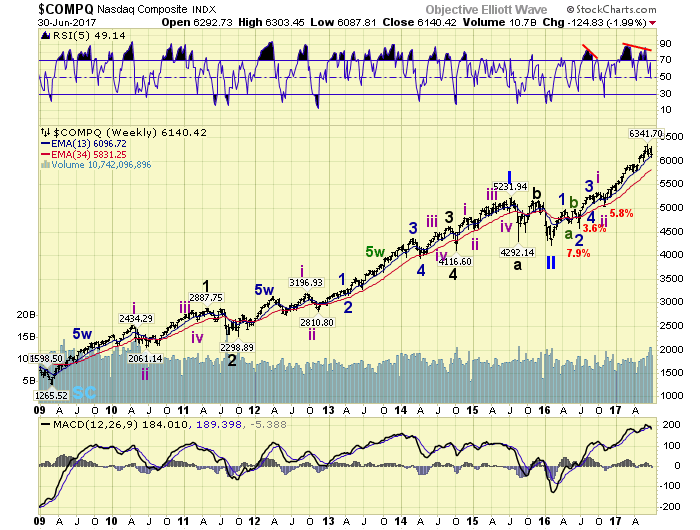Click the blue EMA(13) legend line
Screen dimensions: 700x530
(x=46, y=144)
